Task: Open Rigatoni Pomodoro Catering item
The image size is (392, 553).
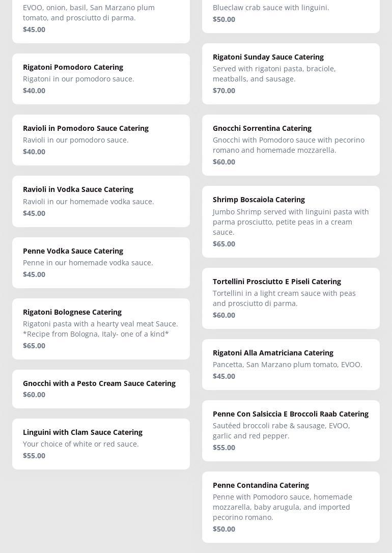Action: (x=101, y=79)
